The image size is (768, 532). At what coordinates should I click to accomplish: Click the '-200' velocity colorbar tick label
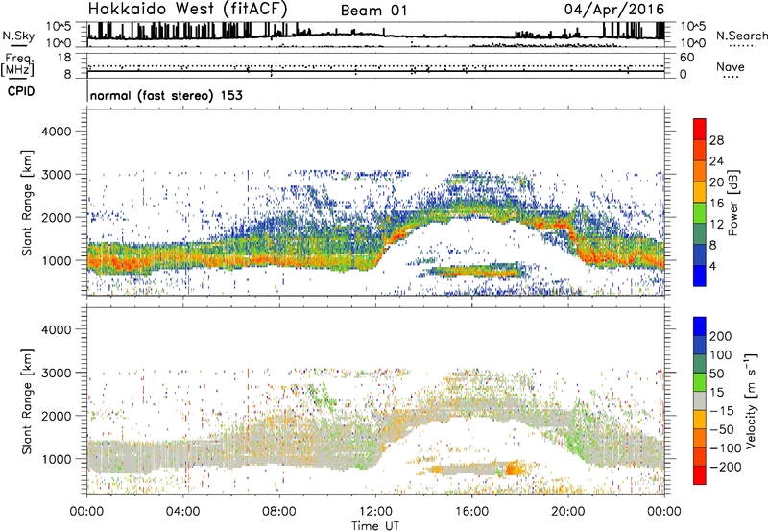(x=725, y=467)
